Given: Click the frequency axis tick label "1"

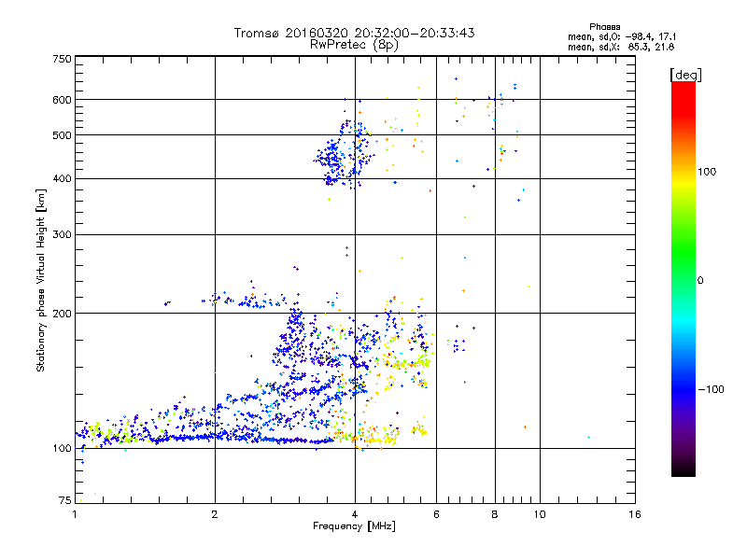Looking at the screenshot, I should tap(75, 514).
